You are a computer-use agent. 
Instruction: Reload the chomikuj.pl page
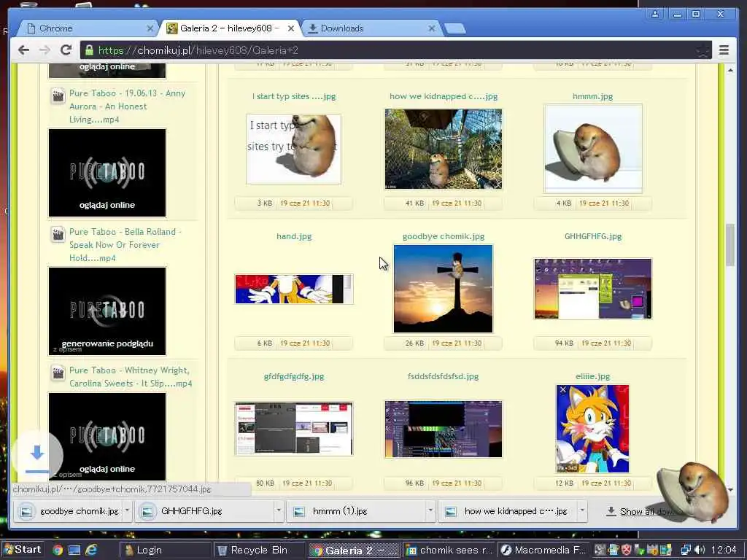(66, 50)
